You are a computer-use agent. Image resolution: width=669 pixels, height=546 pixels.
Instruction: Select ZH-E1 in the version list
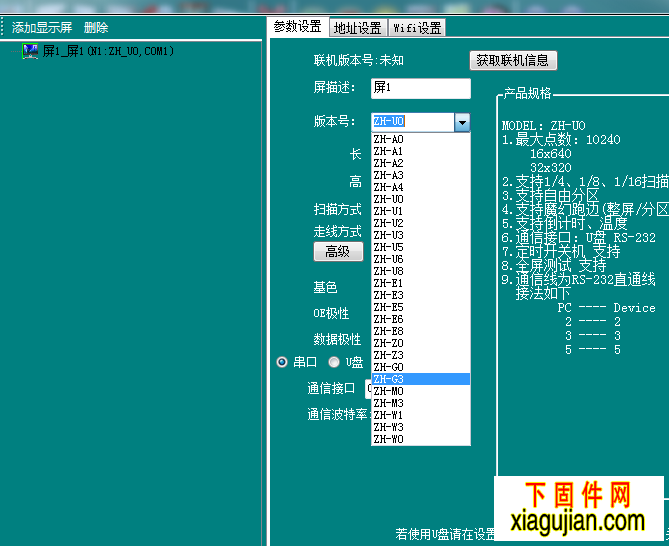[421, 283]
